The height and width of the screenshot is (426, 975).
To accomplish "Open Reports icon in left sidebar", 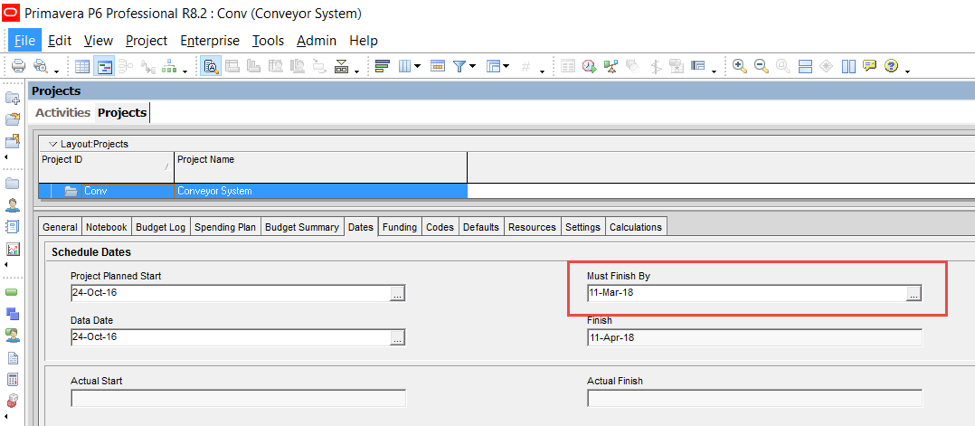I will 12,226.
